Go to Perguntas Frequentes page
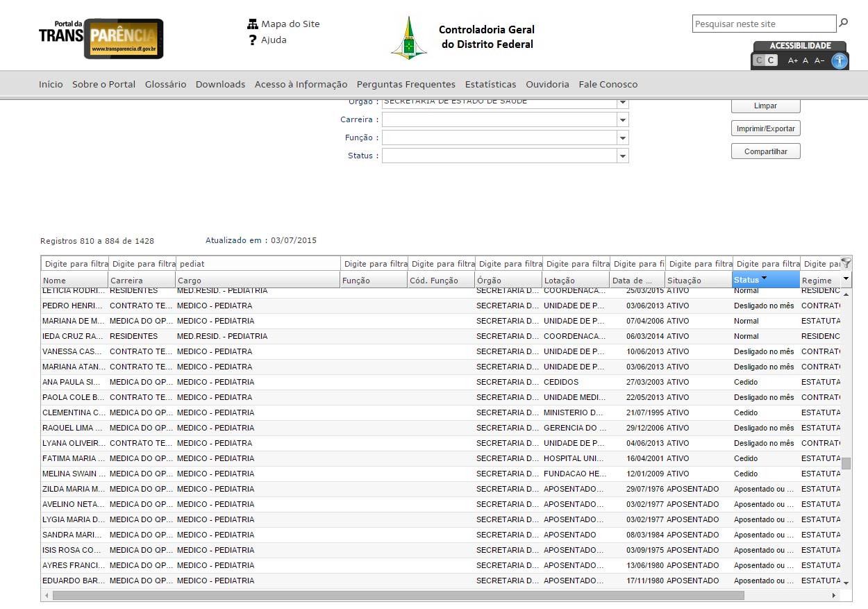 [406, 85]
